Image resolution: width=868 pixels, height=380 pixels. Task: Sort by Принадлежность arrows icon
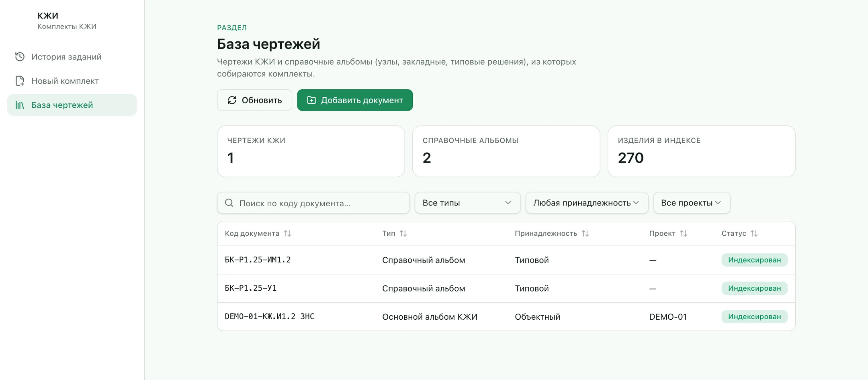[x=585, y=234]
